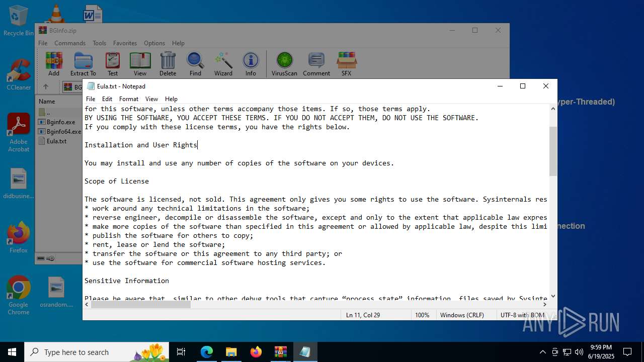The image size is (644, 362).
Task: Click the 'Ln 11, Col 29' status entry
Action: (363, 315)
